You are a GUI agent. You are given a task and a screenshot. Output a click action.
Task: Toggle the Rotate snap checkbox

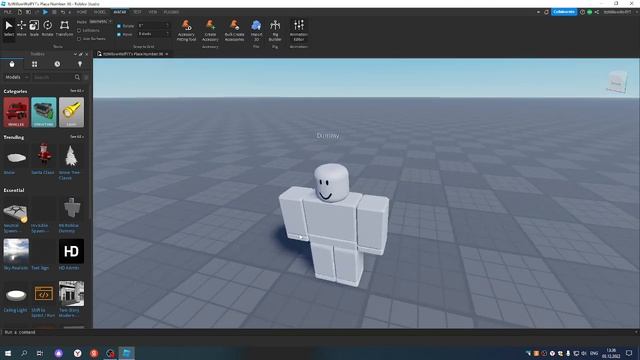(119, 26)
